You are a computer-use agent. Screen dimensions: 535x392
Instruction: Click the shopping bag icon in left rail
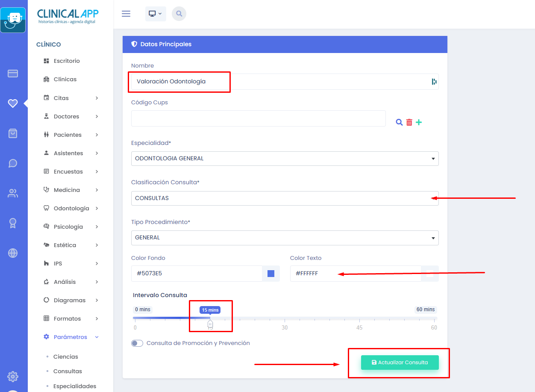coord(13,133)
